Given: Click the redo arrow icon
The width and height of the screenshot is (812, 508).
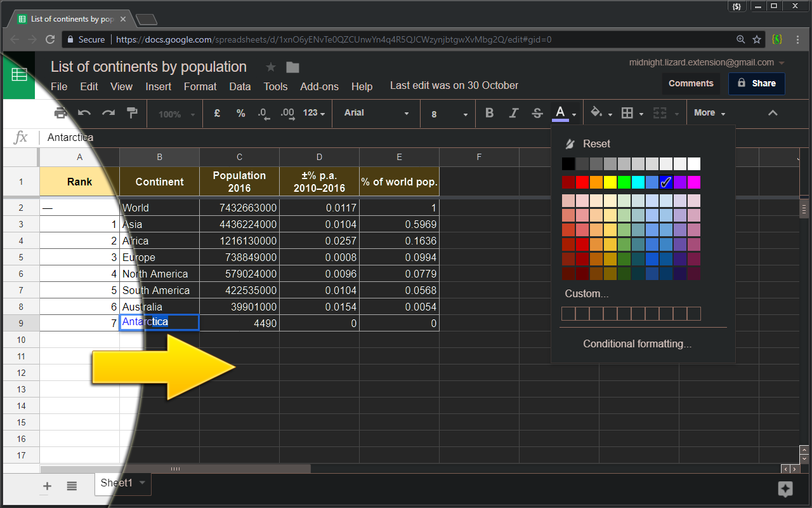Looking at the screenshot, I should [108, 113].
